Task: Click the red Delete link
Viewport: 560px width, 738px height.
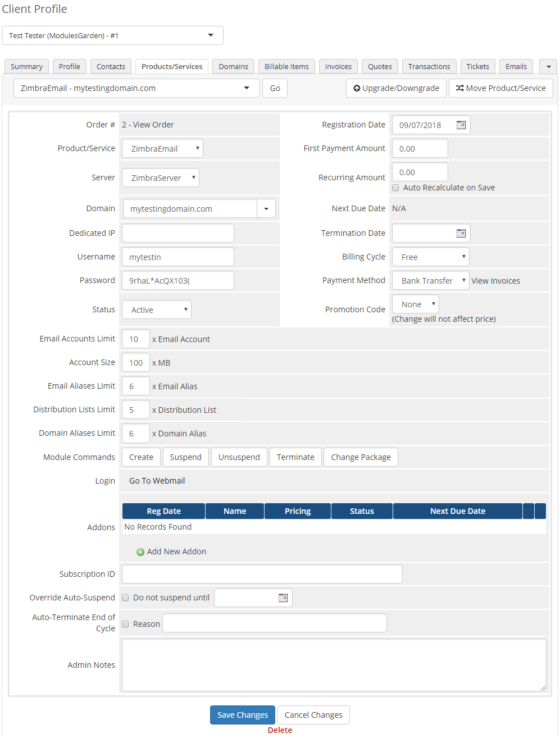Action: tap(280, 730)
